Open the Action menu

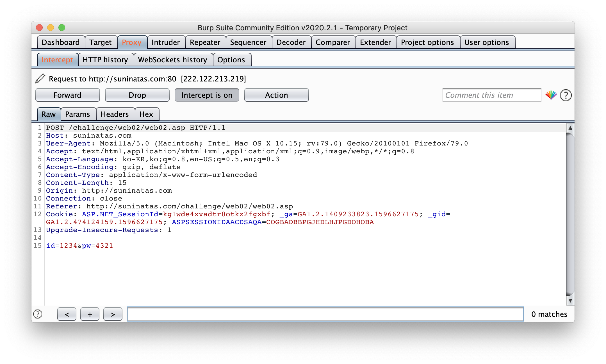(x=276, y=95)
